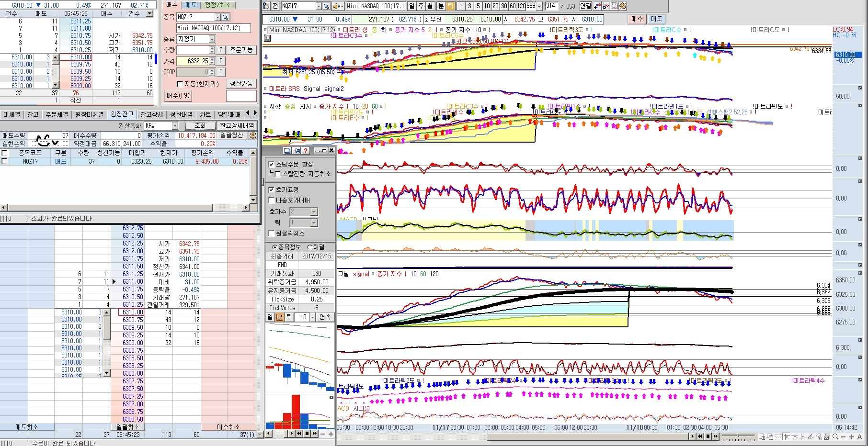Select the 종목정보 radio button
This screenshot has height=446, width=868.
(274, 247)
